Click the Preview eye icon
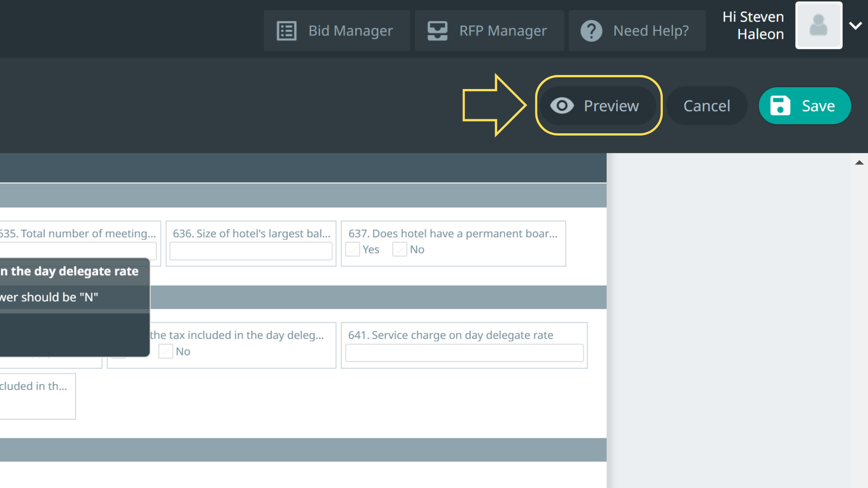 pos(562,106)
